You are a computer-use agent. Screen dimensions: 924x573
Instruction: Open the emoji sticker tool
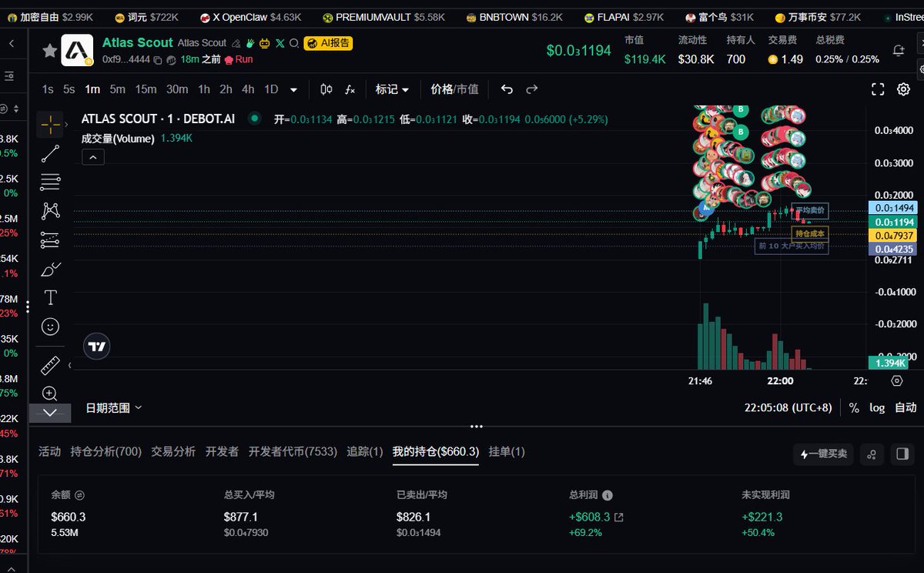click(49, 327)
